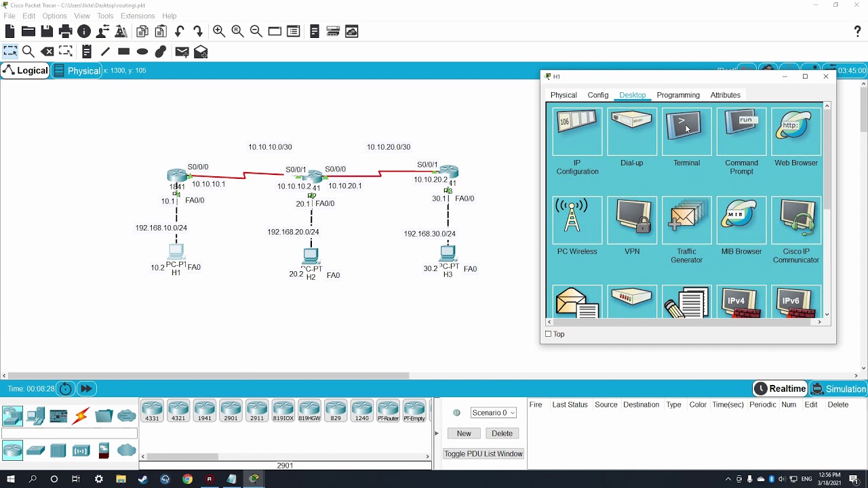Switch to Physical workspace view
This screenshot has width=868, height=488.
click(x=77, y=70)
